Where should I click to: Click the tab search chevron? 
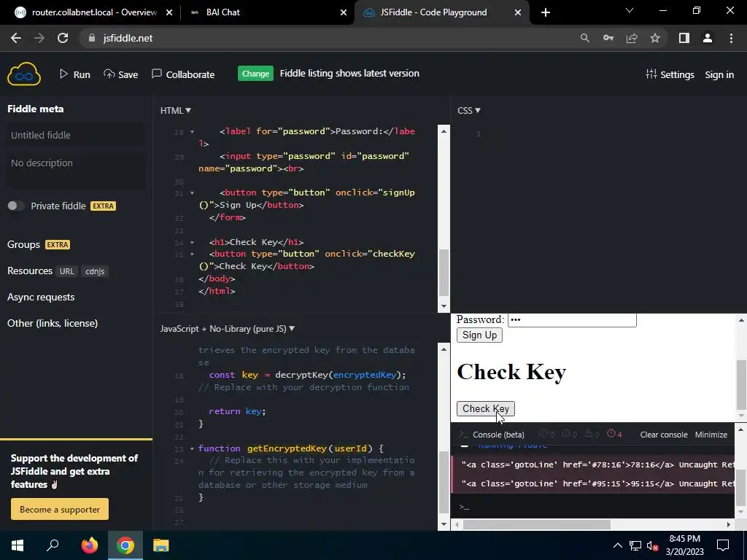coord(630,10)
